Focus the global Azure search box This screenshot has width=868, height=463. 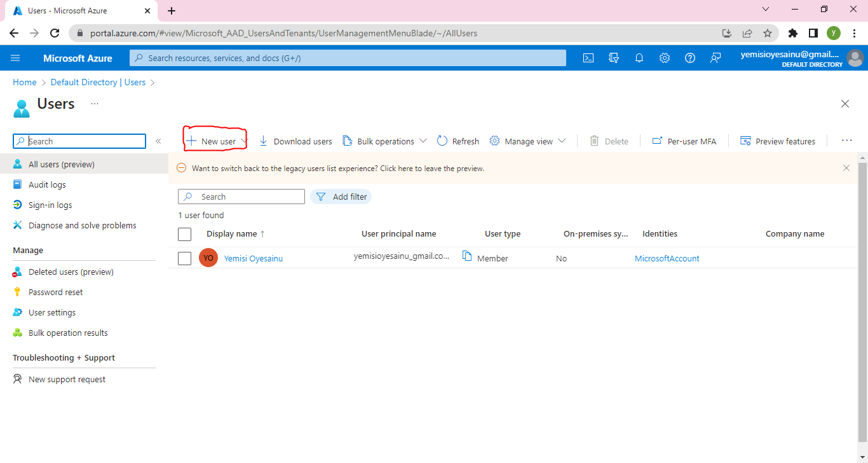(348, 58)
